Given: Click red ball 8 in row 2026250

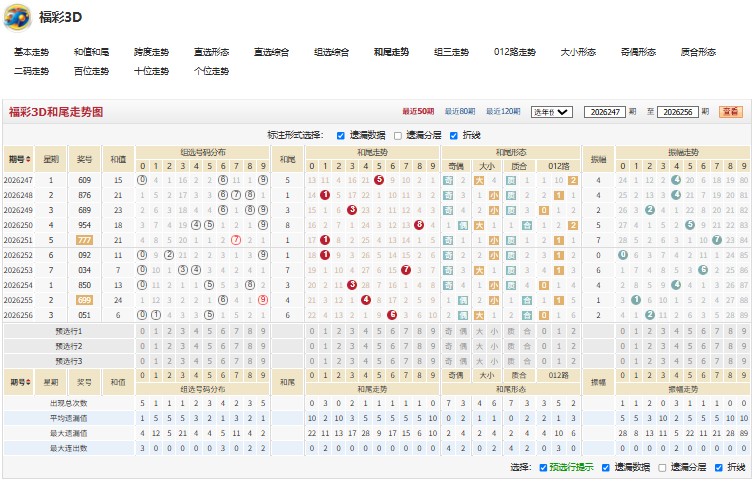Looking at the screenshot, I should click(x=419, y=225).
